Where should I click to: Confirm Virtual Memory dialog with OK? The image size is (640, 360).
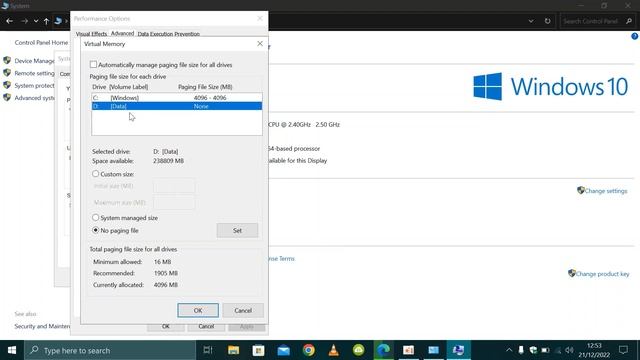pos(198,311)
